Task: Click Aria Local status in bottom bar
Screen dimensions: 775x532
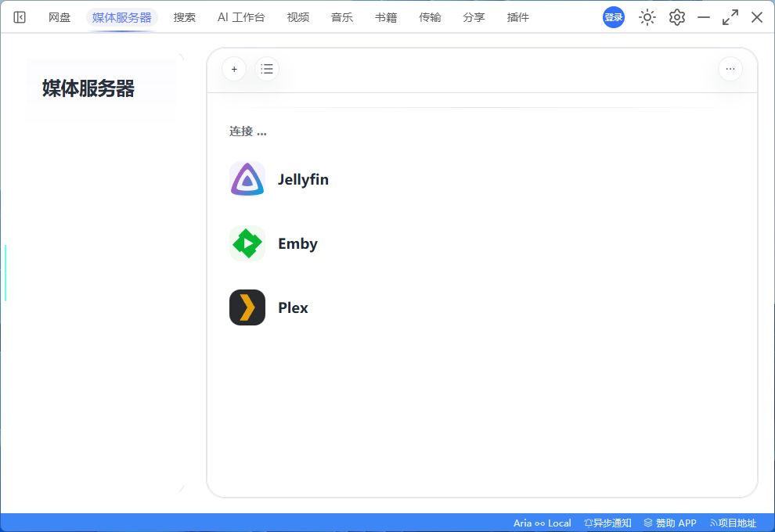Action: (542, 523)
